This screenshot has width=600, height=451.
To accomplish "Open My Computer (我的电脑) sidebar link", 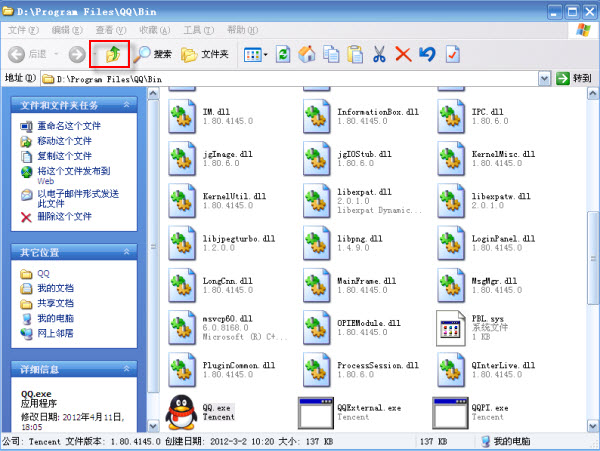I will coord(55,318).
